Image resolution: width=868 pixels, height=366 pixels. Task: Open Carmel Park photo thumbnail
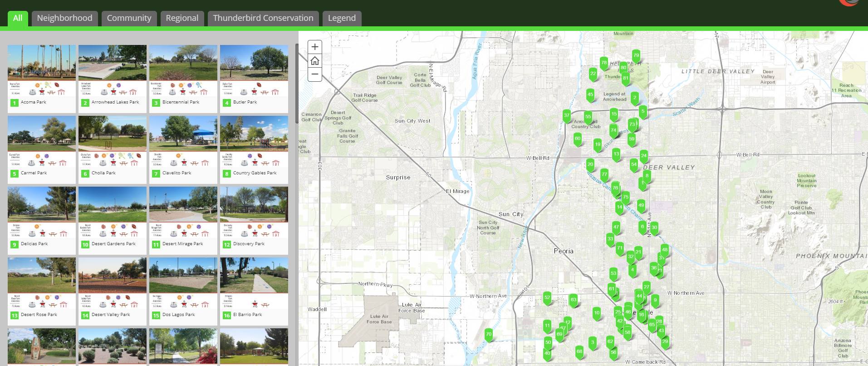tap(42, 134)
